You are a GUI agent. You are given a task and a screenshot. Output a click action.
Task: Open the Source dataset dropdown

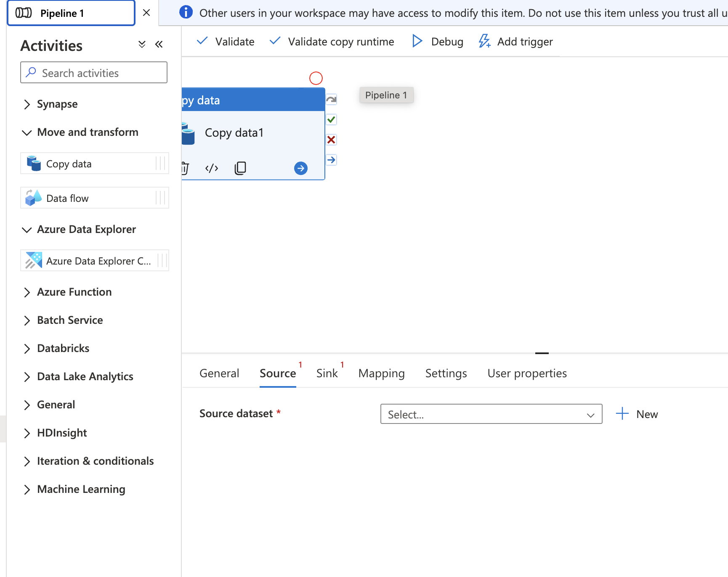point(491,414)
